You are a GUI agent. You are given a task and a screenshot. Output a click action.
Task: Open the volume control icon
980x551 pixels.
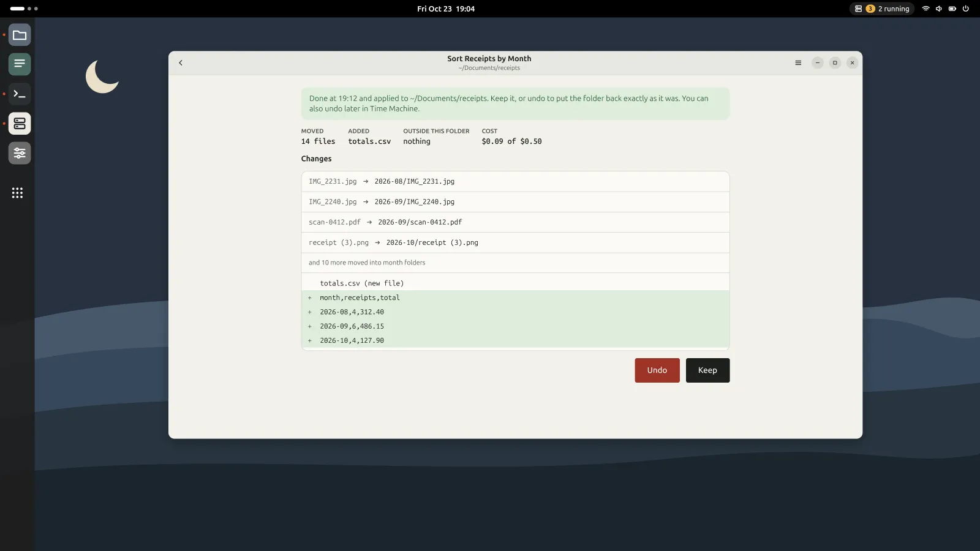coord(939,9)
